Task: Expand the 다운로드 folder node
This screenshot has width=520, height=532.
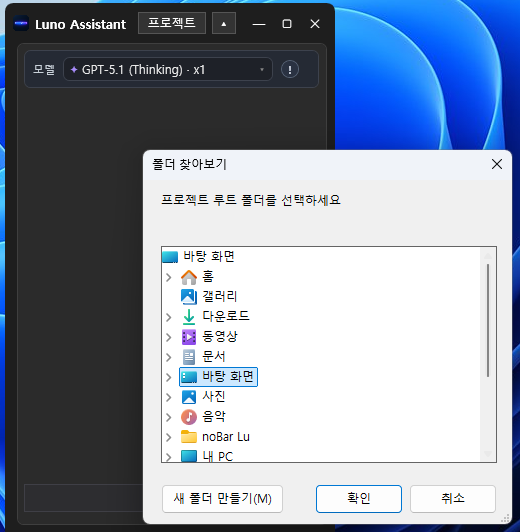Action: [x=169, y=317]
